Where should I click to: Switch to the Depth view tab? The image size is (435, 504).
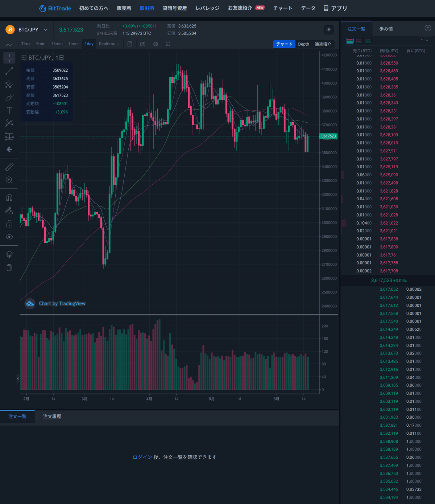304,44
